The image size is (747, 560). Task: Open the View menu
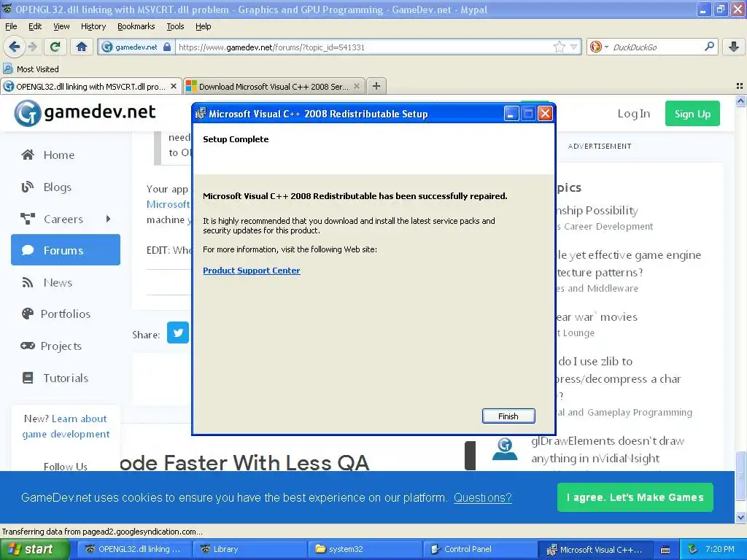[x=61, y=26]
